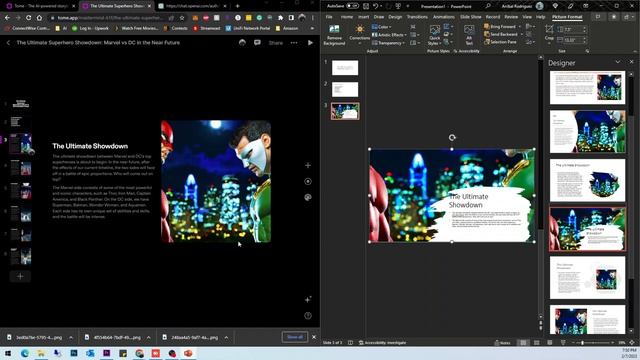Image resolution: width=640 pixels, height=360 pixels.
Task: Click Share in Tome header
Action: [x=276, y=42]
